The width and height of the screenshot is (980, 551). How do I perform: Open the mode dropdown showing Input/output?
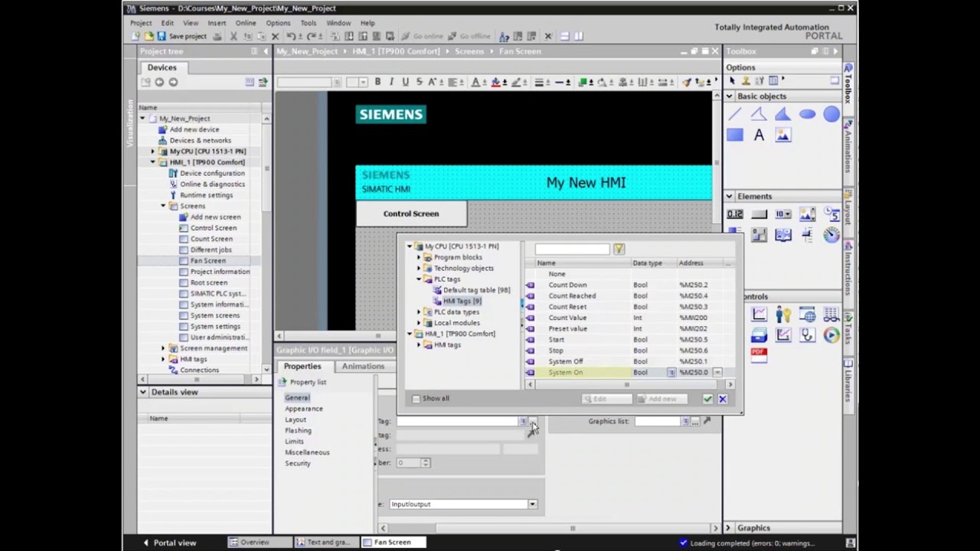(x=532, y=504)
